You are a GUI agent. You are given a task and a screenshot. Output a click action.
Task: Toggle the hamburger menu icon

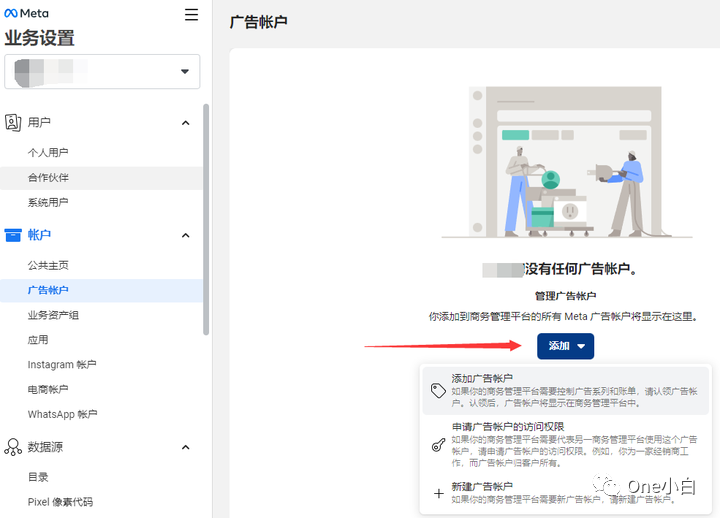tap(191, 14)
